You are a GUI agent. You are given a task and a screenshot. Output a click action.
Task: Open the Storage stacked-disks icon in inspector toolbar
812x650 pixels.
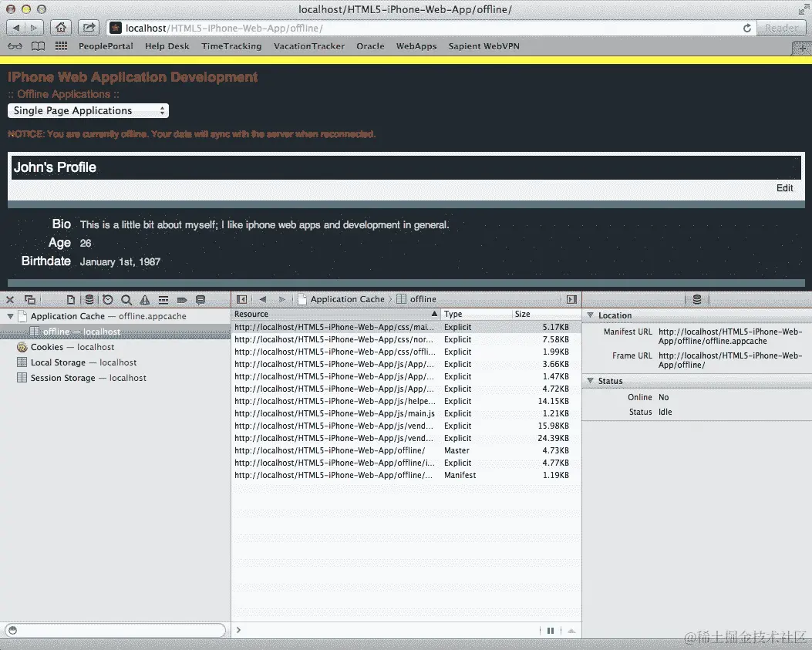coord(89,299)
